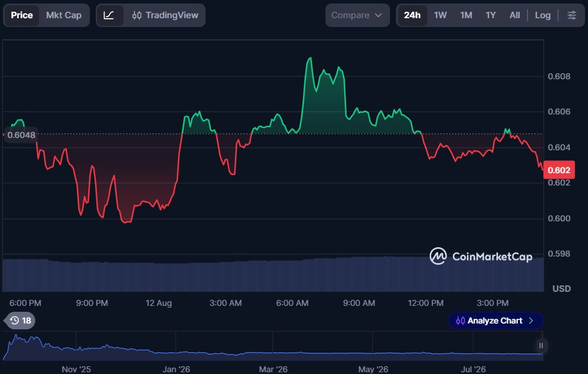Select the 1M time range

466,15
